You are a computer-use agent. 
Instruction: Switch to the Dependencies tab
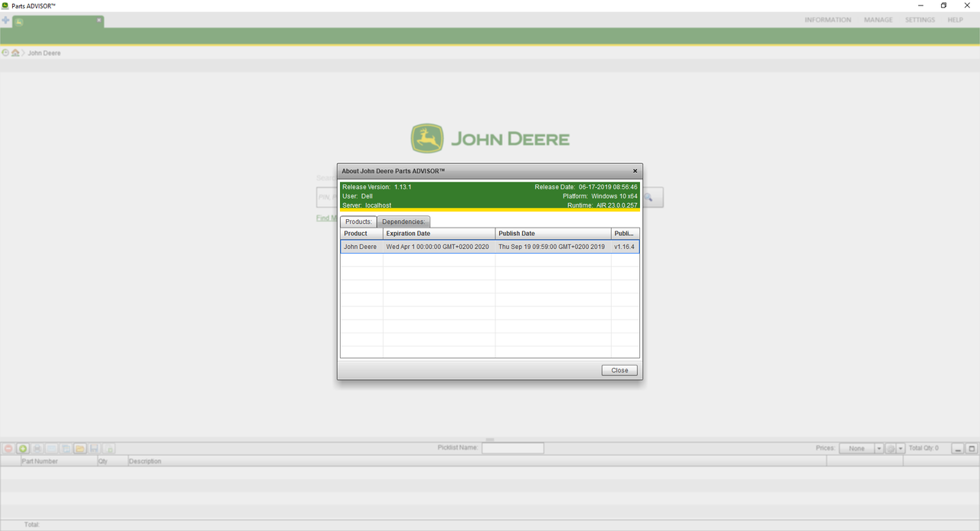point(403,221)
